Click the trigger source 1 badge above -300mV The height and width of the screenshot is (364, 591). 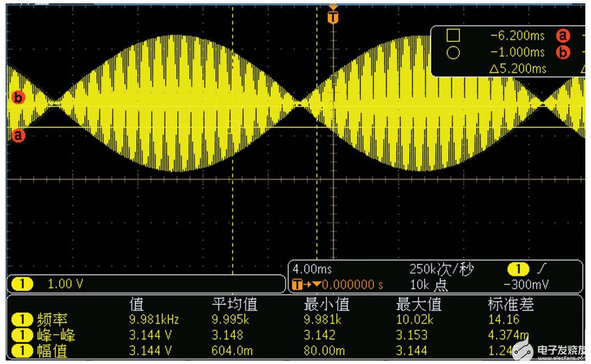518,269
